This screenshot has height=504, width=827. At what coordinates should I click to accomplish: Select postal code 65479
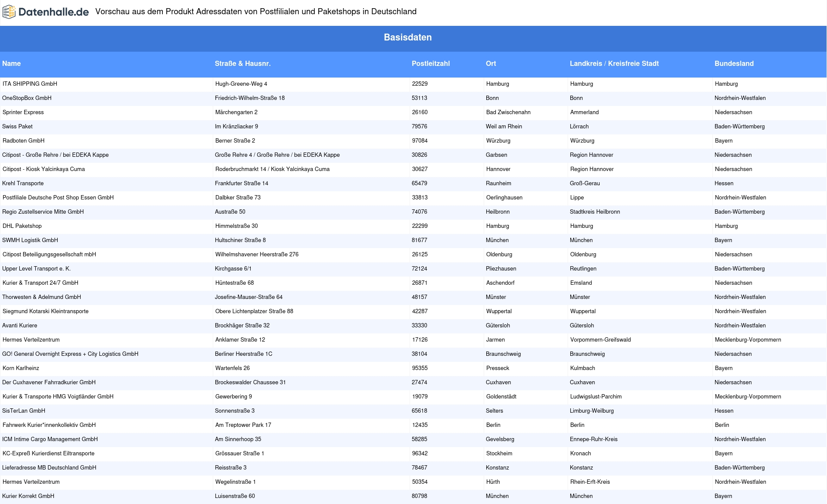[x=419, y=183]
